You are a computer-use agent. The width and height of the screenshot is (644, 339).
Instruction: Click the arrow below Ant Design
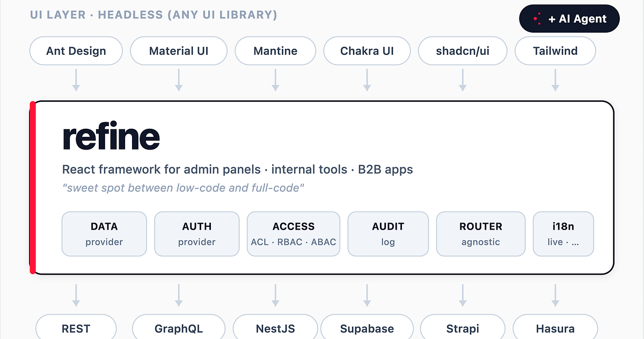coord(76,80)
